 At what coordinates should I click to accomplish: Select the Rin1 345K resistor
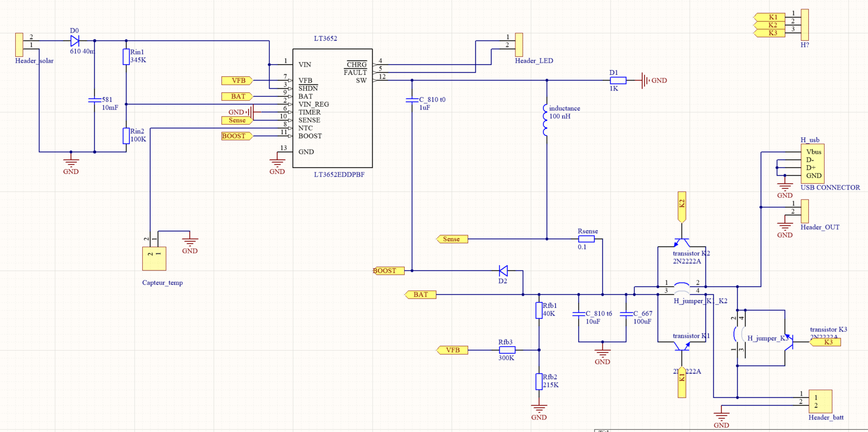pyautogui.click(x=126, y=57)
